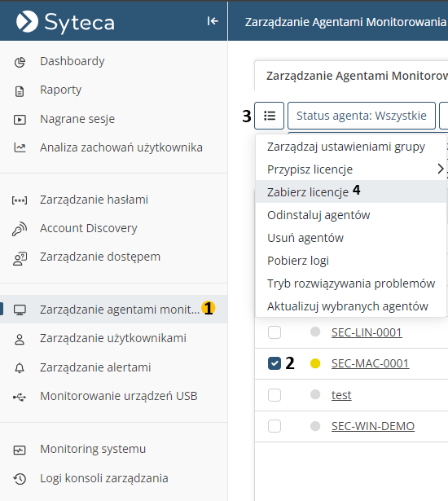Open the bulk actions list button
Image resolution: width=448 pixels, height=501 pixels.
[x=269, y=116]
